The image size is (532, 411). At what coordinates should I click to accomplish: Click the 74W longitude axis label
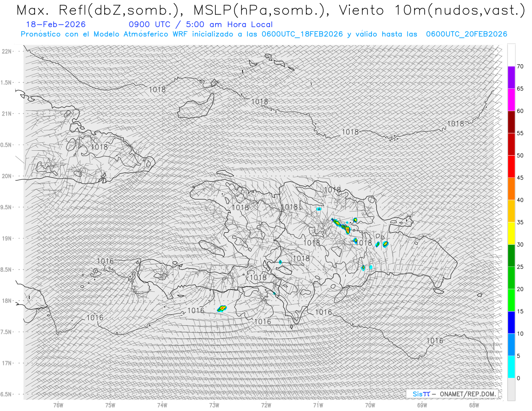[x=162, y=405]
